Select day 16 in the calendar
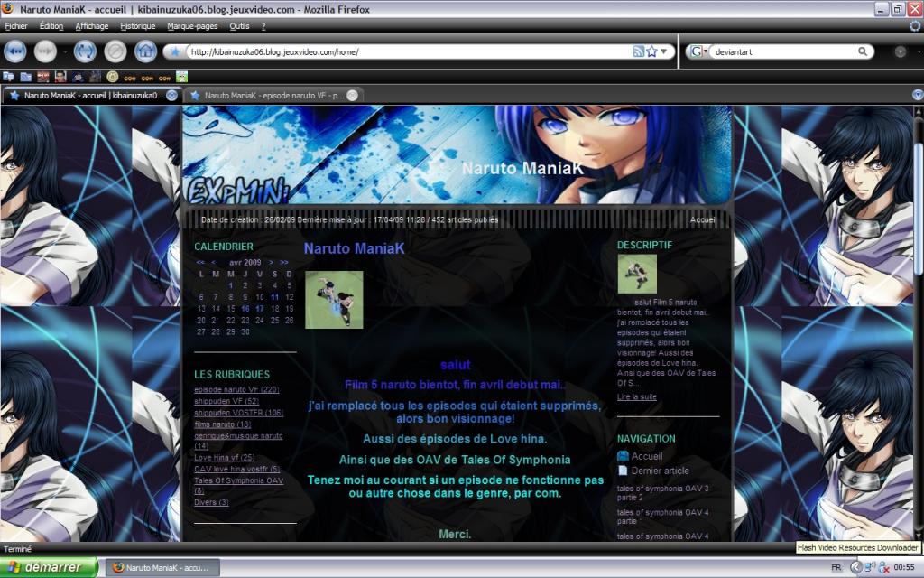The image size is (924, 578). 245,309
